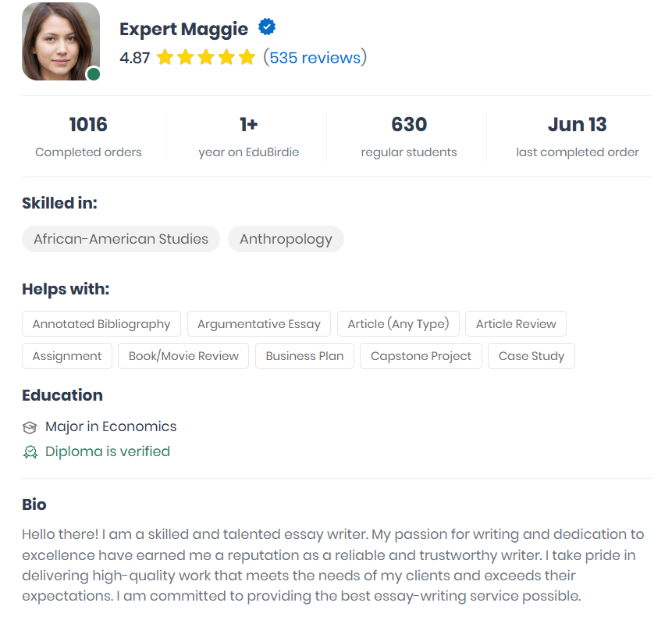Click the green online status dot
672x642 pixels.
tap(94, 74)
